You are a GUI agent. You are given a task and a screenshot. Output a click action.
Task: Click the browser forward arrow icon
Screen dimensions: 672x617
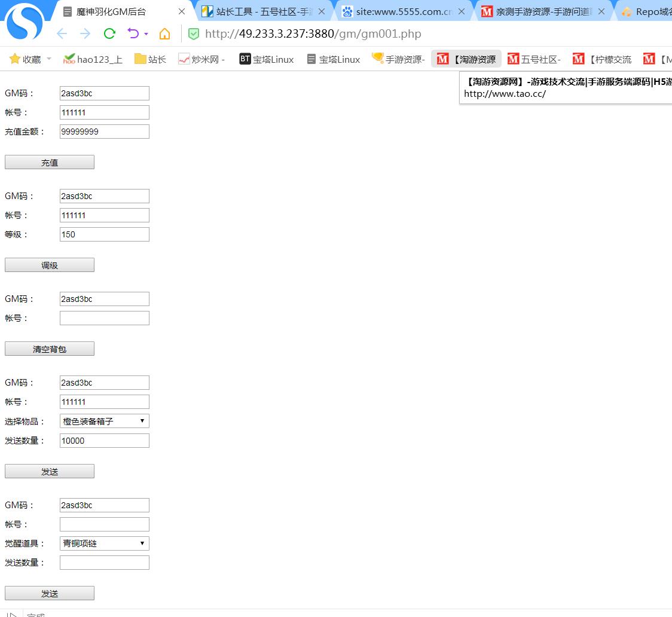click(x=85, y=33)
